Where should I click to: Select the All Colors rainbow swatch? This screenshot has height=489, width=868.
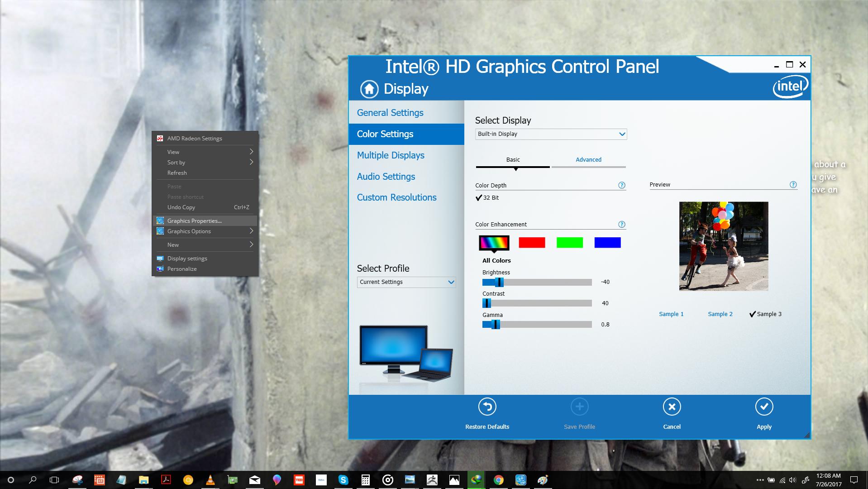(494, 243)
